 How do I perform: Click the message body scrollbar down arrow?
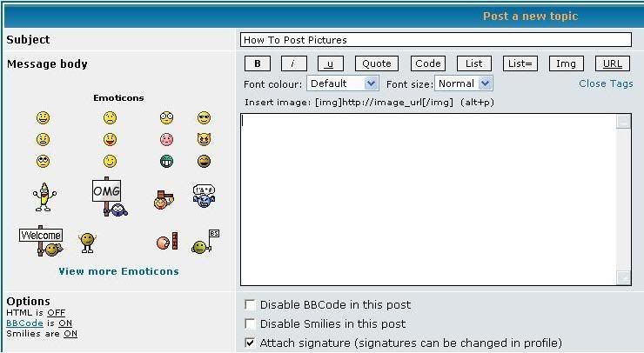[623, 277]
